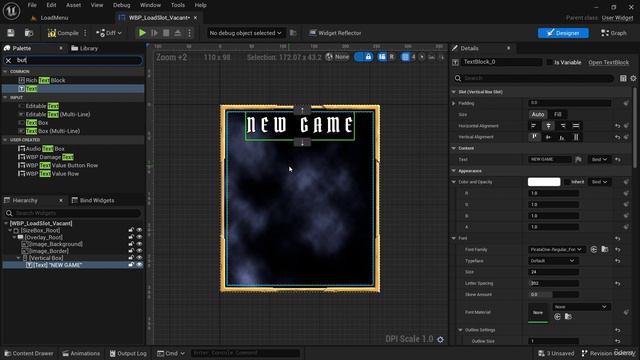Open the Debug menu

point(121,5)
